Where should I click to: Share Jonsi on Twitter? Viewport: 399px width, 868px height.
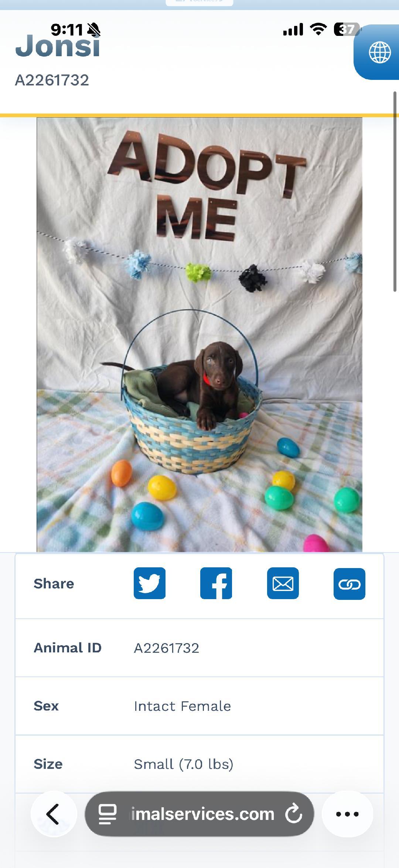(x=150, y=583)
